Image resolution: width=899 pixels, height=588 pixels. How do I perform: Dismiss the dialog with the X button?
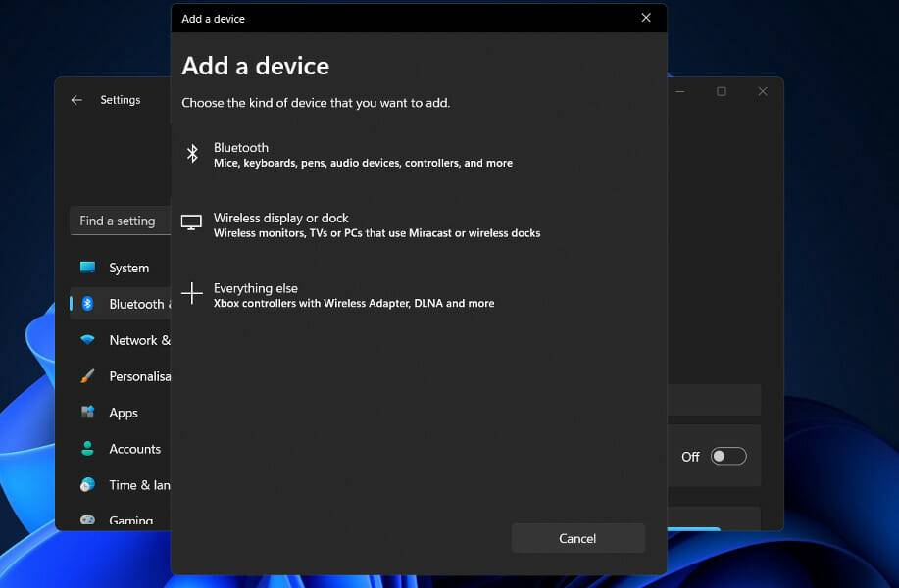(645, 18)
